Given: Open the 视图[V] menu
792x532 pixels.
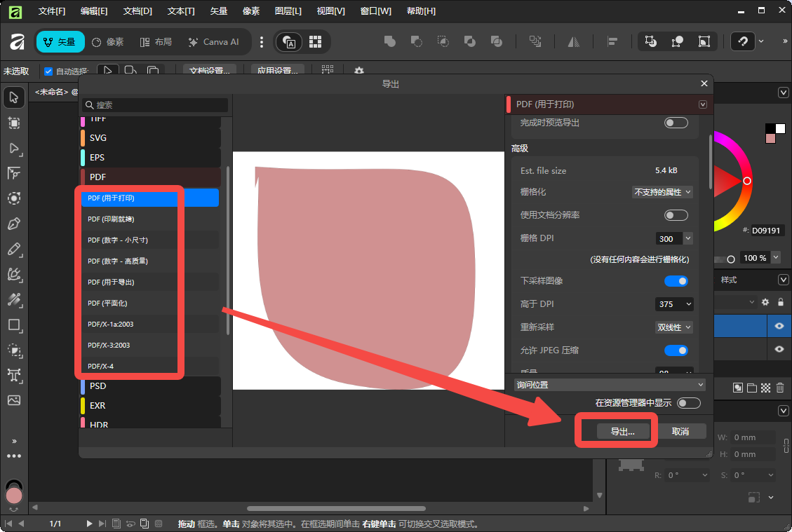Looking at the screenshot, I should pos(331,11).
